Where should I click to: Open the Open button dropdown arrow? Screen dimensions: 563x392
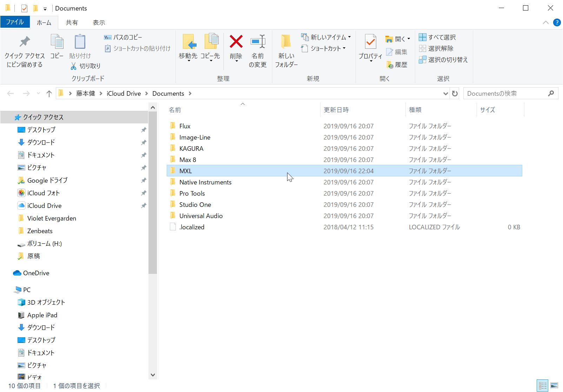tap(409, 39)
